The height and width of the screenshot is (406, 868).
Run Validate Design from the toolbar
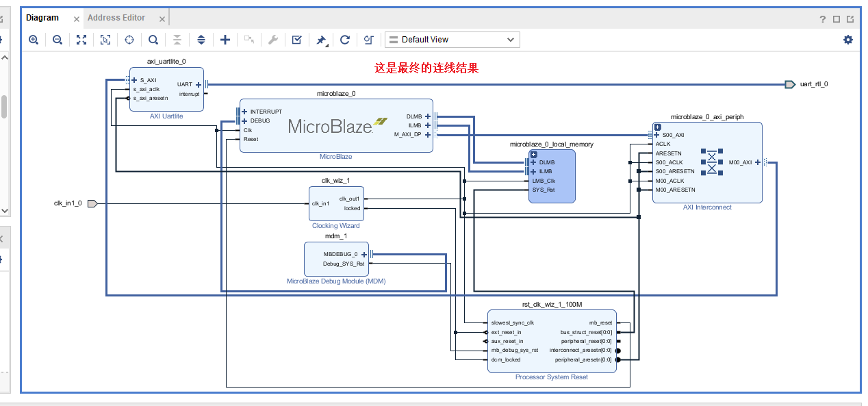tap(296, 40)
